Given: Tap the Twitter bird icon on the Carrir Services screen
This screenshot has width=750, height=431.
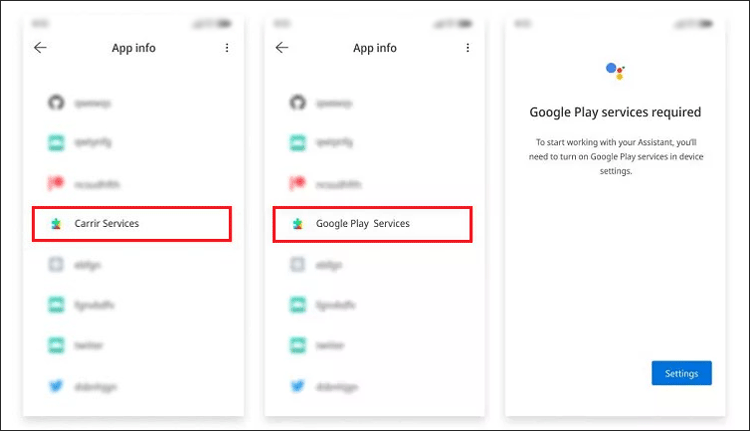Looking at the screenshot, I should click(x=56, y=386).
